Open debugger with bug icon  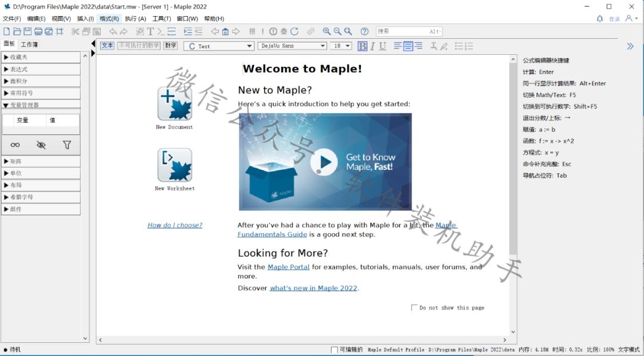tap(284, 31)
